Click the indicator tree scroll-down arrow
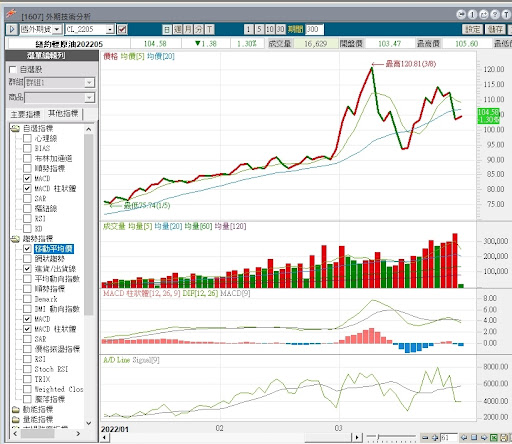 coord(89,423)
